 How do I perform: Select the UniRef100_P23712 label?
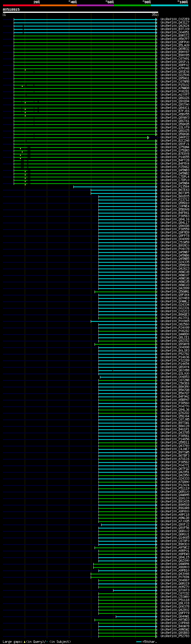pos(175,200)
